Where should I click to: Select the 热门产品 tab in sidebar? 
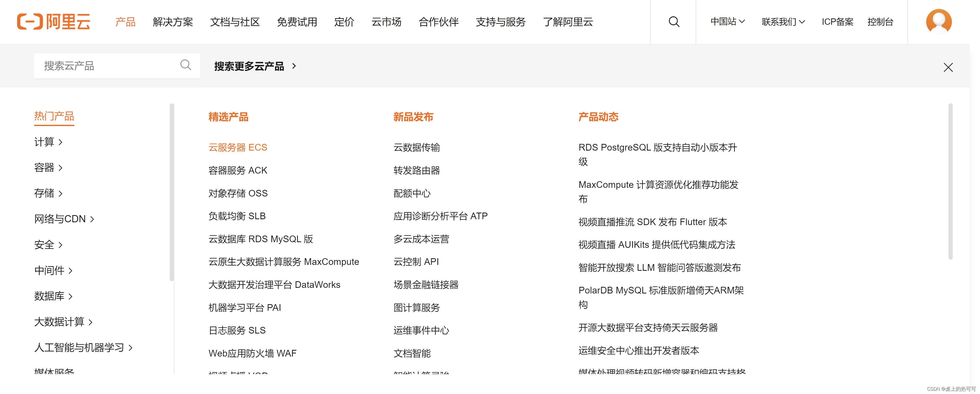[x=54, y=116]
